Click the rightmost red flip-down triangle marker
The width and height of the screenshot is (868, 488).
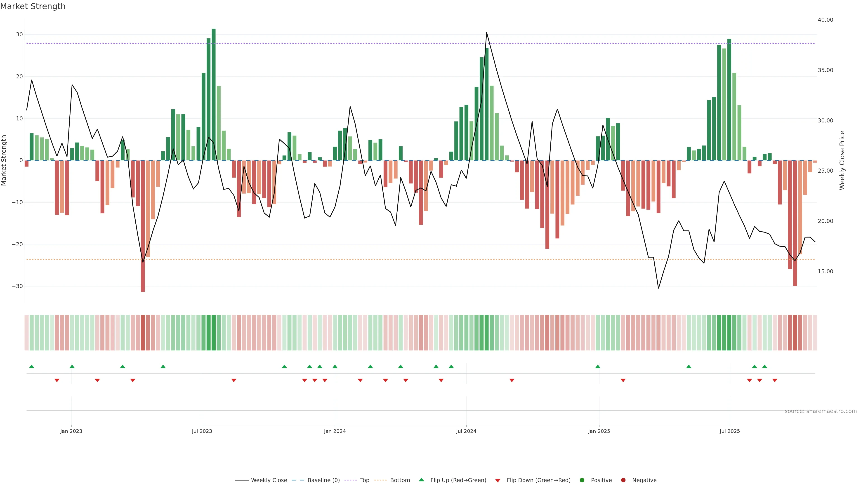tap(775, 380)
